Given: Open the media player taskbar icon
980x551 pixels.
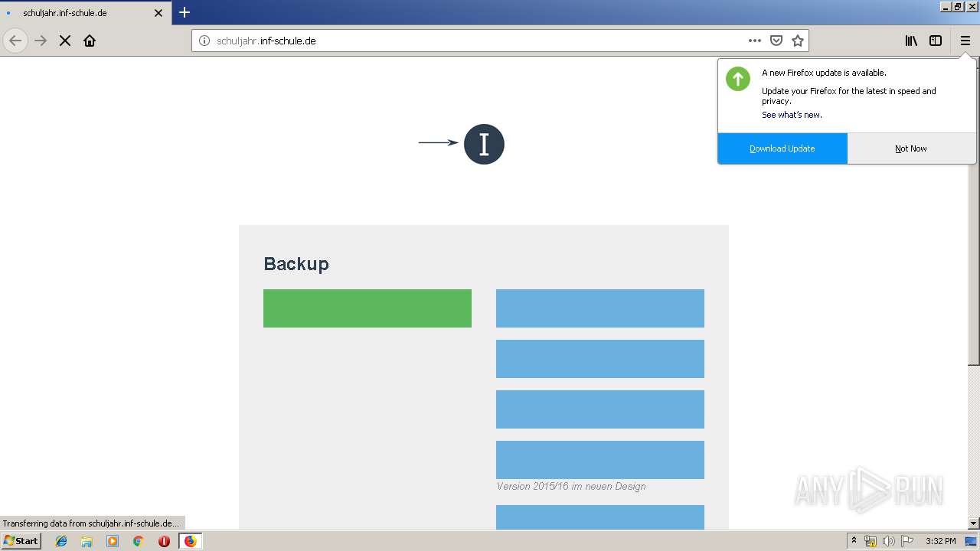Looking at the screenshot, I should tap(113, 541).
